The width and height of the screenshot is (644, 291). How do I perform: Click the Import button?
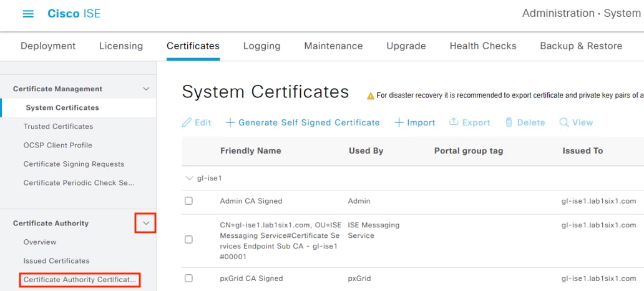point(415,122)
